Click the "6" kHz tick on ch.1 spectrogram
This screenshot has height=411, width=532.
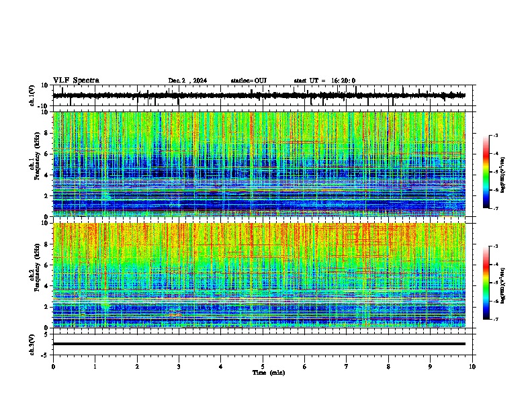(46, 154)
